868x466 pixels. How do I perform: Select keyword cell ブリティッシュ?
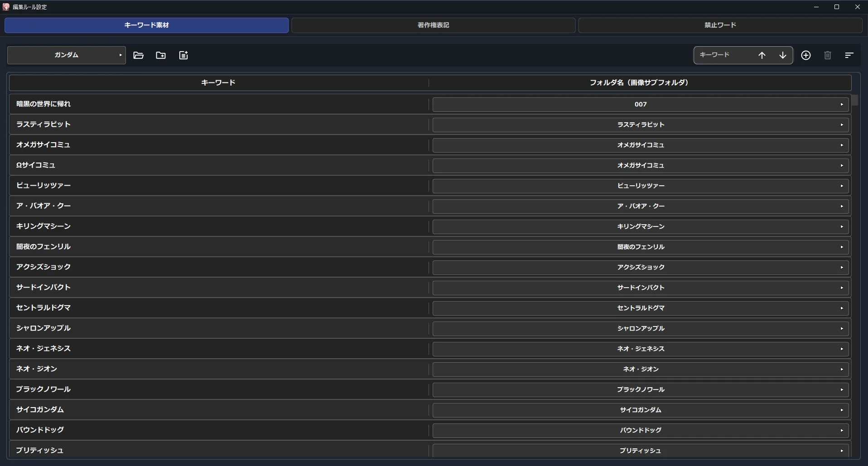219,450
